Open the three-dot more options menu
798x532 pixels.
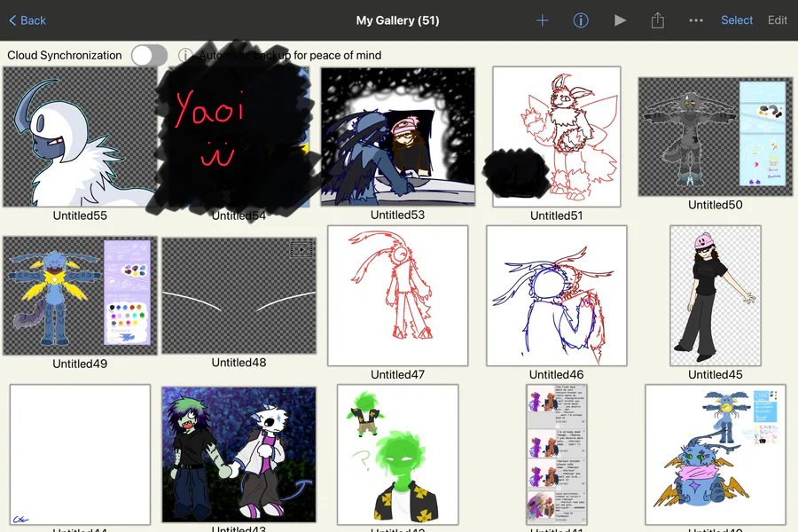tap(696, 20)
